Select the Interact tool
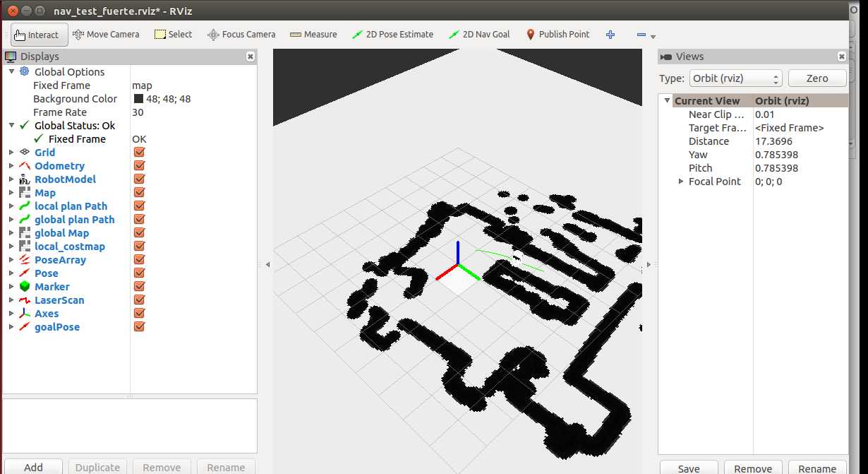Image resolution: width=868 pixels, height=474 pixels. click(x=40, y=35)
